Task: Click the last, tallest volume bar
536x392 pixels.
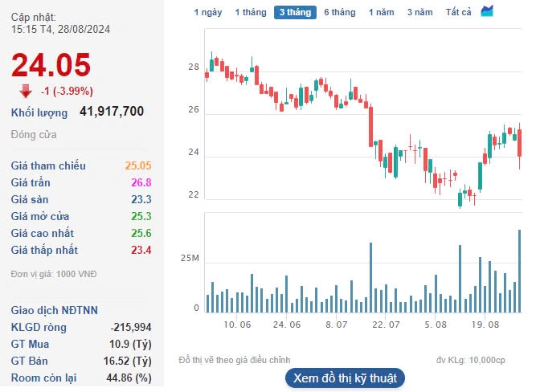Action: [520, 271]
